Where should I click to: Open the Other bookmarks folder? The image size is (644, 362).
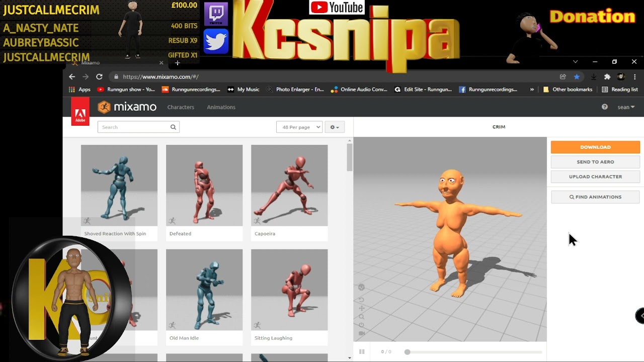[x=568, y=89]
